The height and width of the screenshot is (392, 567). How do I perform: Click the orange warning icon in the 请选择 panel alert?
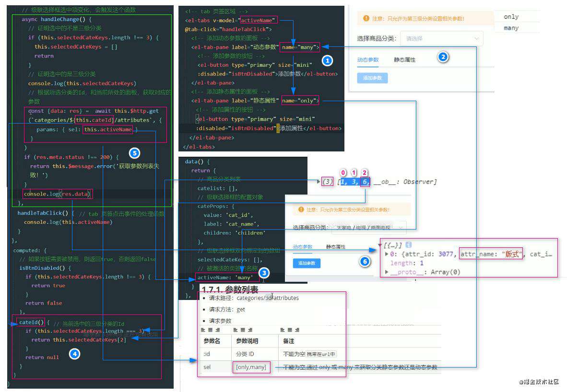(x=366, y=18)
